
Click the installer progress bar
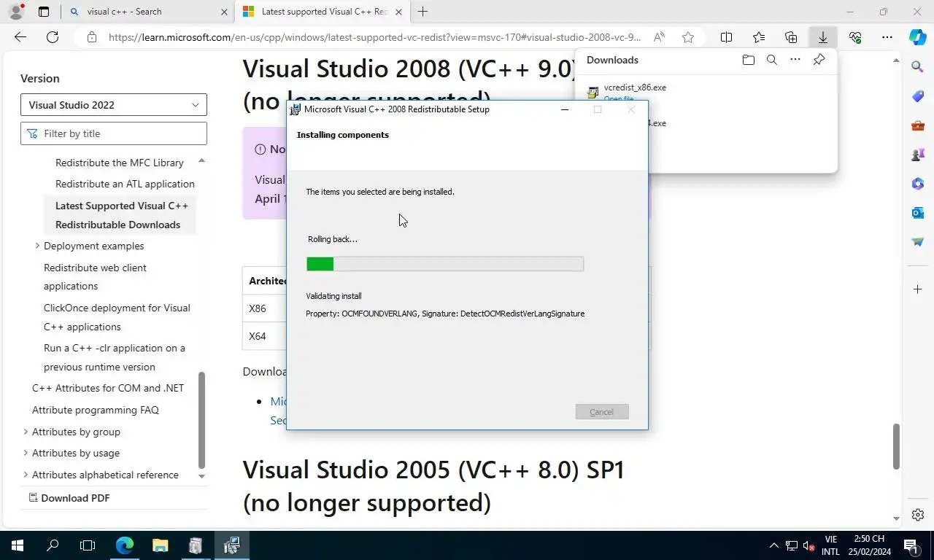pos(445,264)
